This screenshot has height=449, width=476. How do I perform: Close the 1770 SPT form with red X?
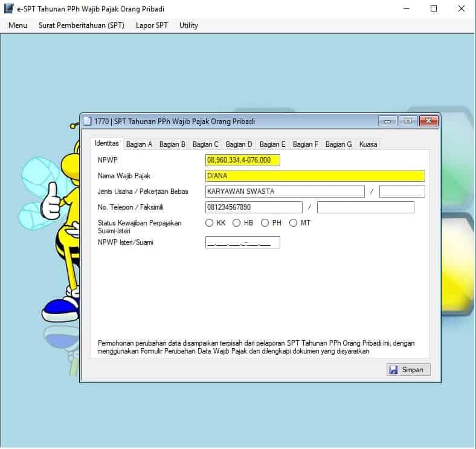[429, 121]
